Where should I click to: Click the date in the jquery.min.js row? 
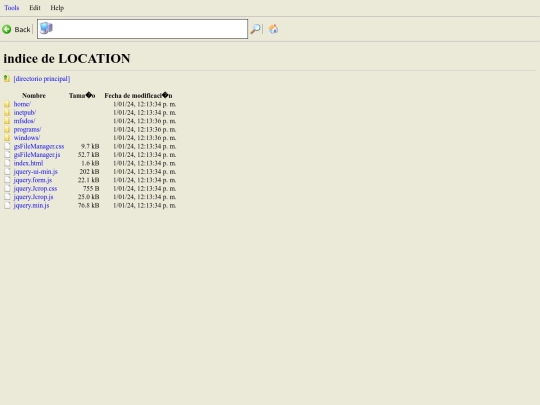[x=145, y=205]
